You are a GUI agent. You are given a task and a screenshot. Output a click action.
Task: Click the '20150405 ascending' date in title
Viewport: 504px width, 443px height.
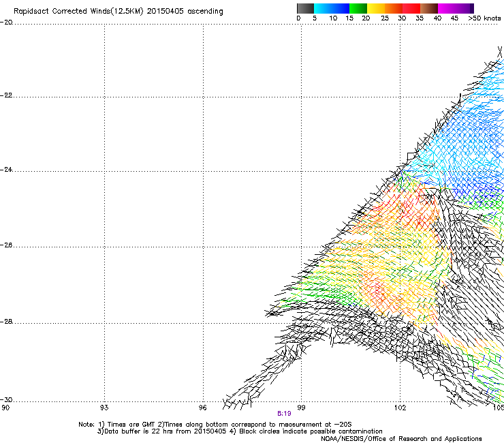point(185,12)
